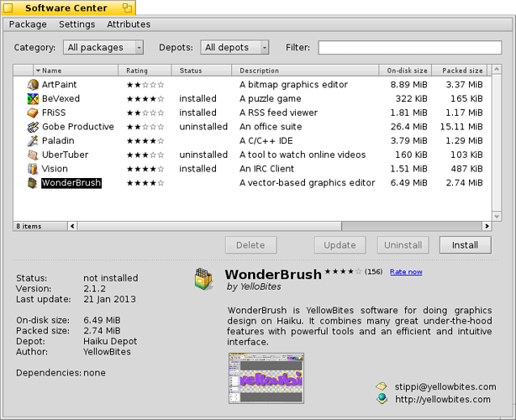Click the UberTuber package icon
The image size is (516, 420).
point(33,155)
